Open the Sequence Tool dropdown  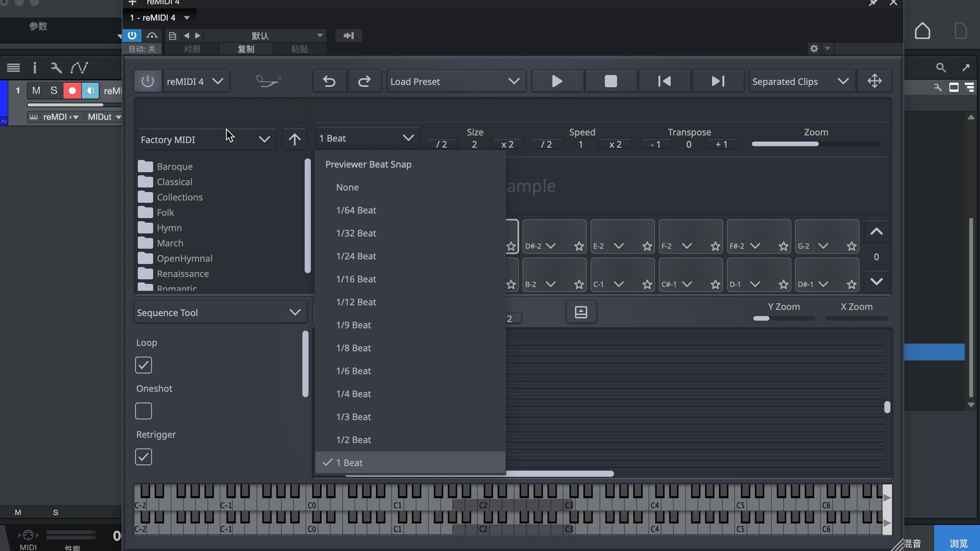point(220,312)
